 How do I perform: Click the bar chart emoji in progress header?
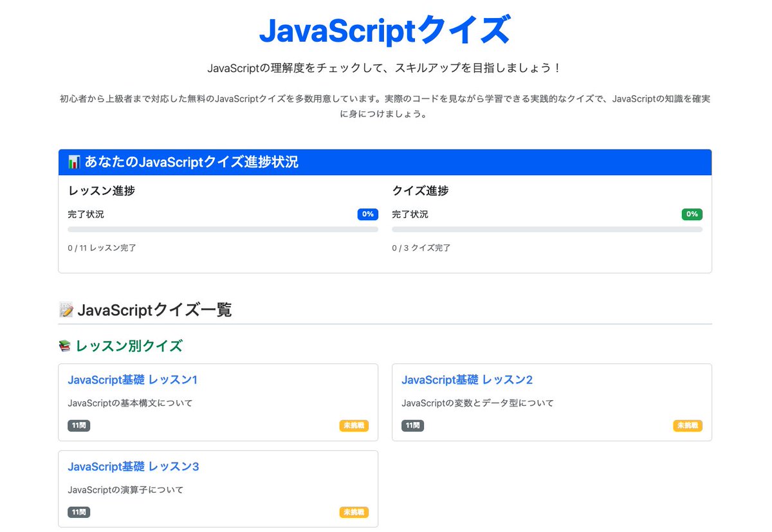click(74, 162)
